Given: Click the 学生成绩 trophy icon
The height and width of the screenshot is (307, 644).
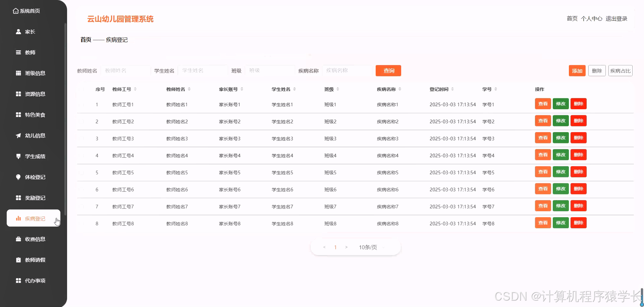Looking at the screenshot, I should coord(18,156).
